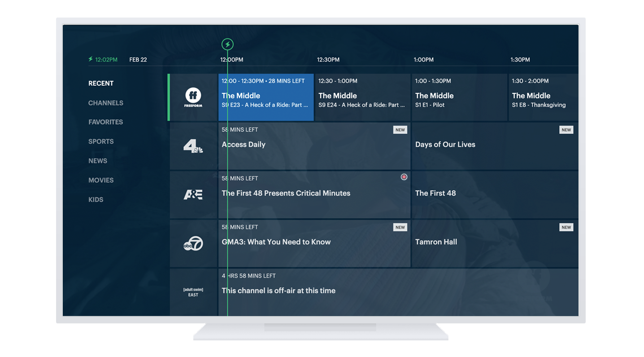Click the red record indicator on A&E
Viewport: 644px width, 357px height.
[x=404, y=177]
